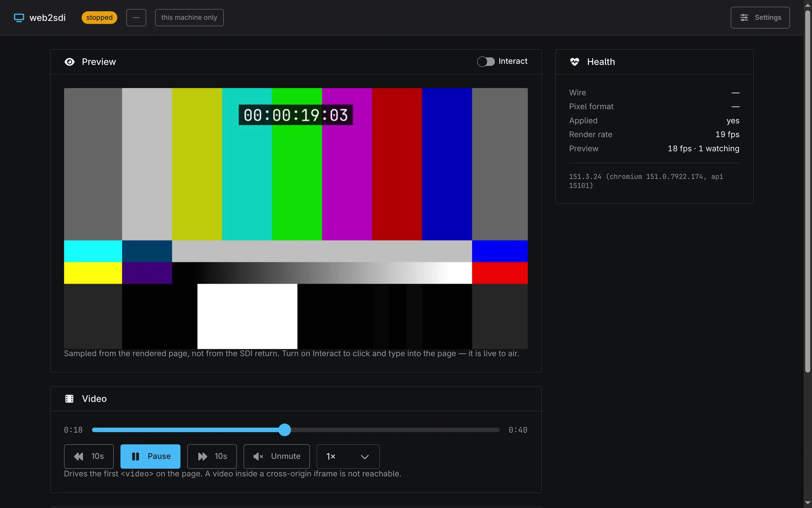Click the 'this machine only' badge
The image size is (812, 508).
point(189,17)
